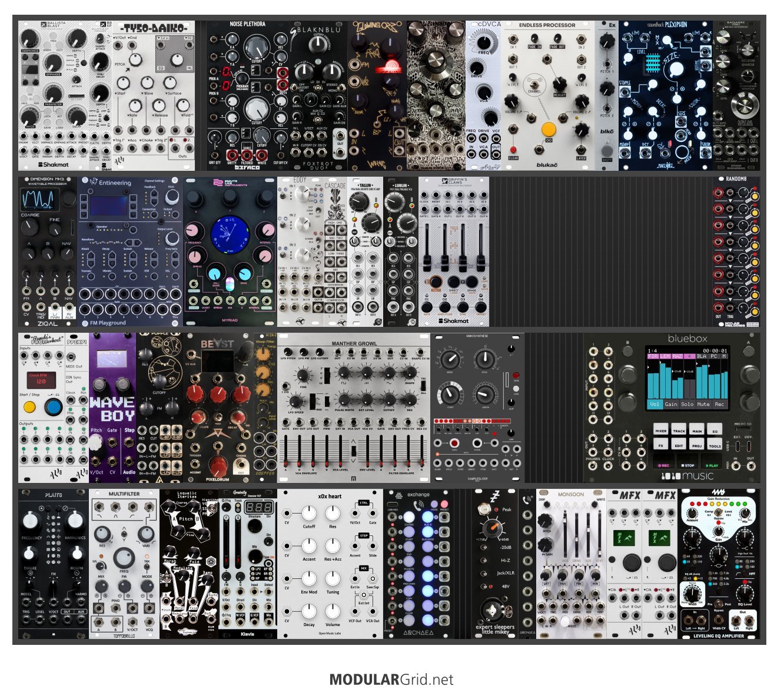784x692 pixels.
Task: Click the bluebox timer 00:00:01
Action: tap(715, 350)
